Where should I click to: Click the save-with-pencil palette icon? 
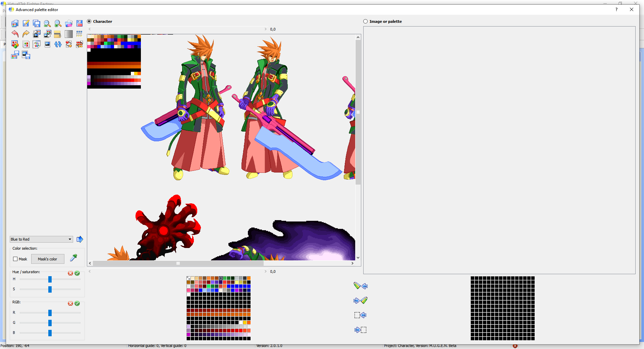click(26, 23)
